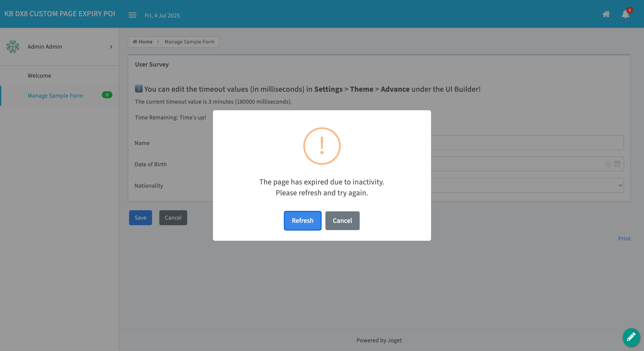Viewport: 644px width, 351px height.
Task: Click the Time Remaining: Time's up! text
Action: tap(171, 117)
